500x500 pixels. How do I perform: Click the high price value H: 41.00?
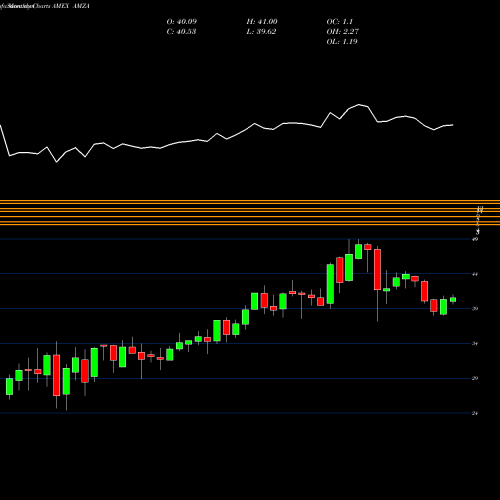click(x=262, y=22)
